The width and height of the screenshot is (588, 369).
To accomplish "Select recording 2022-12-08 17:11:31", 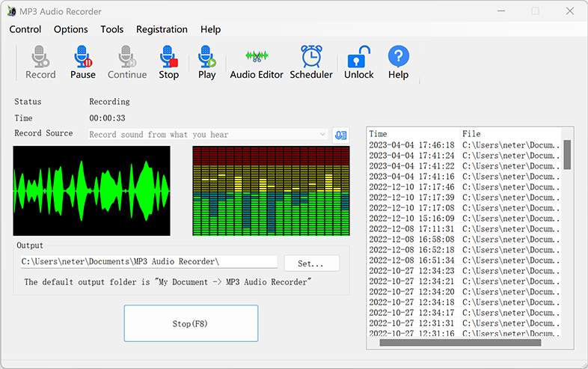I will (464, 229).
